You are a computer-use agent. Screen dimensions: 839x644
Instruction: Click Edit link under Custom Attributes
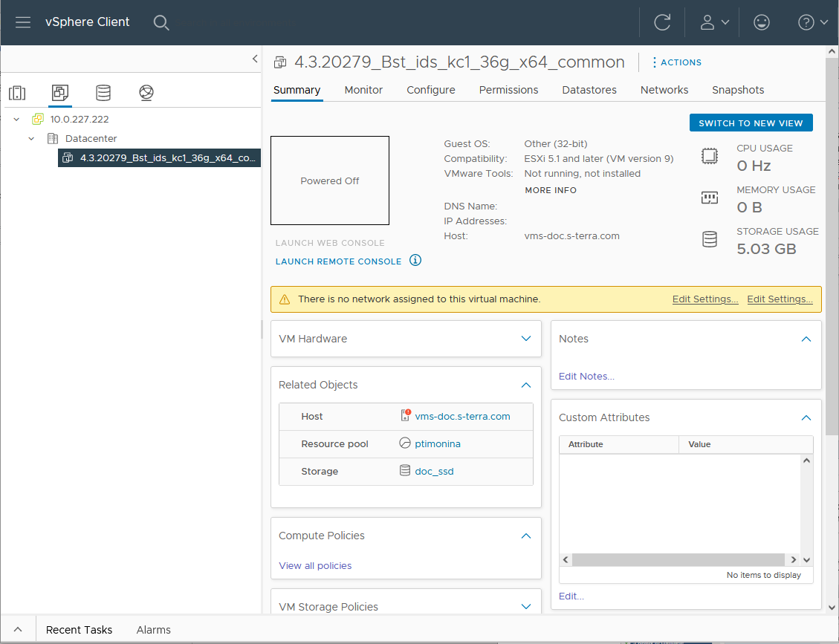click(571, 596)
